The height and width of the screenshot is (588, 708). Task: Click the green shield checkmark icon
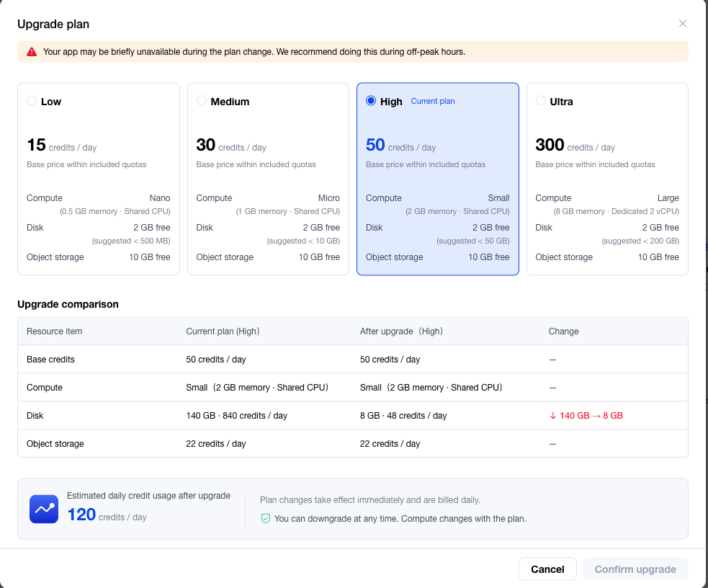click(266, 518)
